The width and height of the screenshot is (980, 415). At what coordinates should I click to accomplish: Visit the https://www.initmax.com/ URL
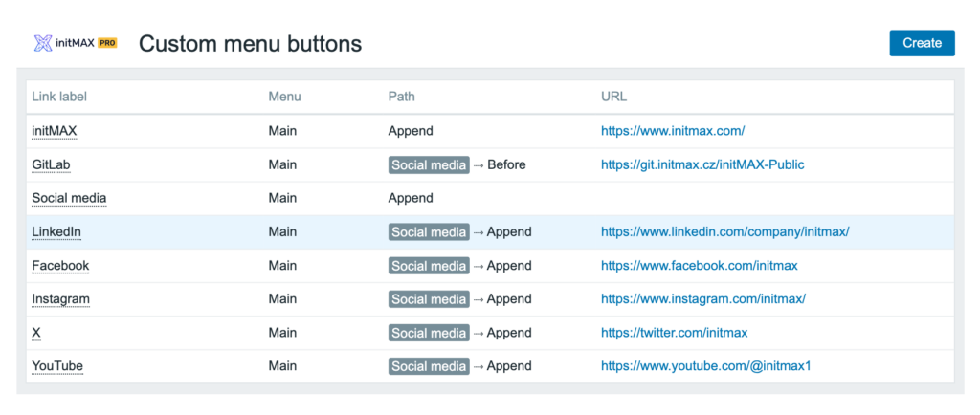pos(673,131)
